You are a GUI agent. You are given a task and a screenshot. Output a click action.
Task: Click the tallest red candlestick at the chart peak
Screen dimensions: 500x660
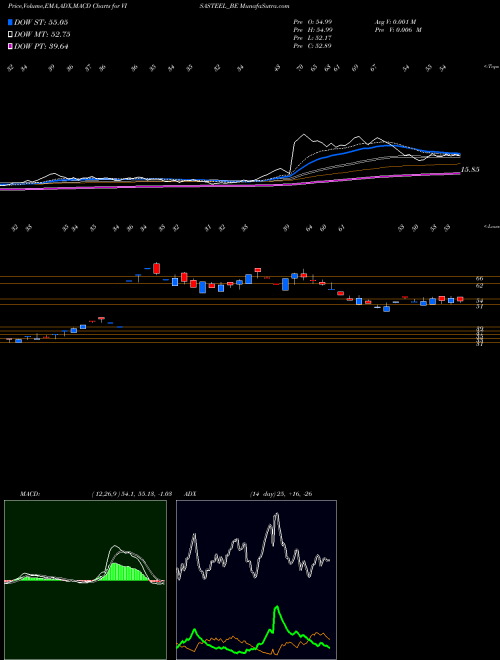[157, 268]
